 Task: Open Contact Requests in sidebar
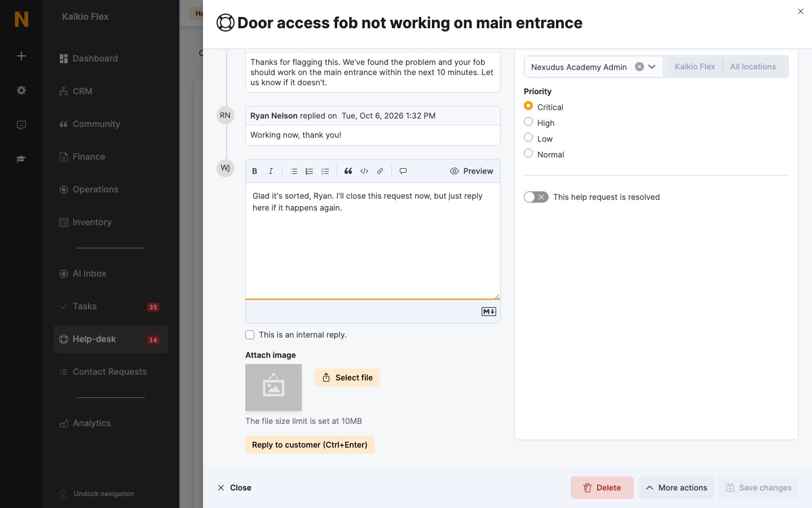click(111, 371)
